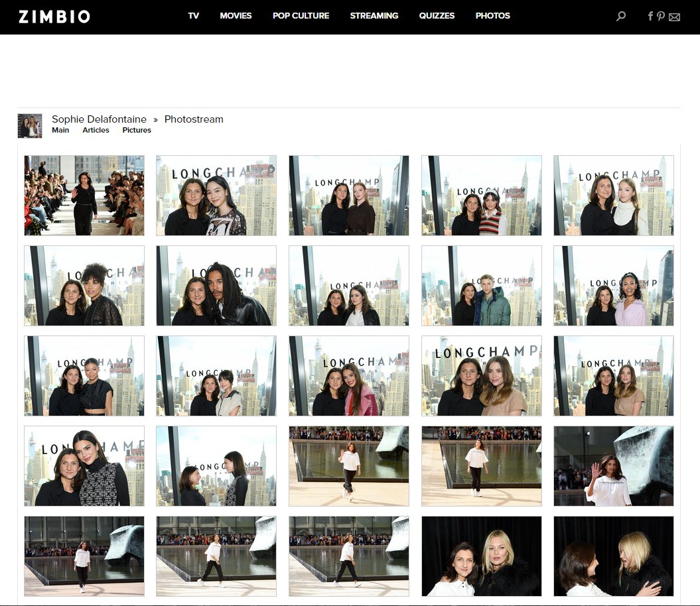Open first-row photo with woman in brown jacket
The width and height of the screenshot is (700, 606).
[x=348, y=196]
